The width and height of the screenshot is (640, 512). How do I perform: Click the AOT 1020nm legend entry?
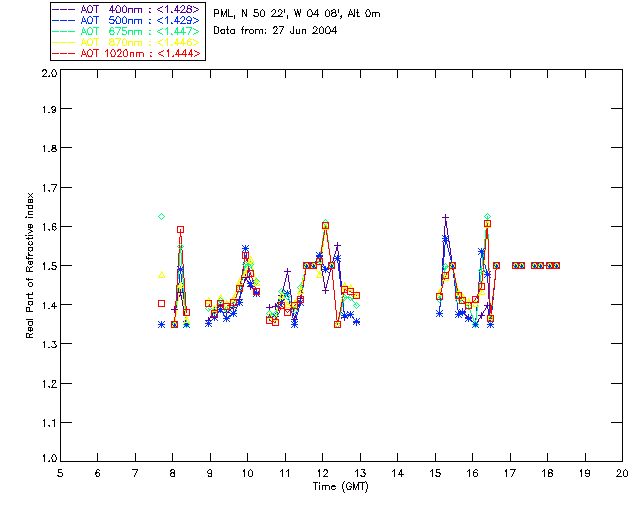127,53
